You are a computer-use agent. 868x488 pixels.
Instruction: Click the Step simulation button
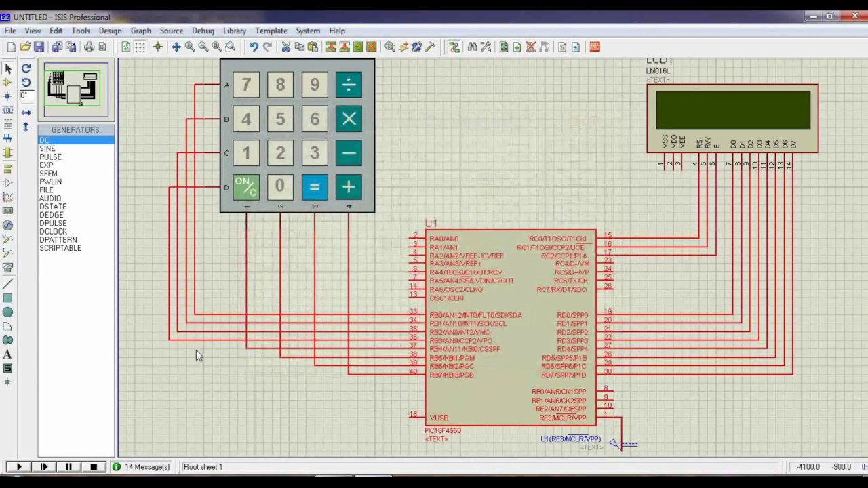44,467
